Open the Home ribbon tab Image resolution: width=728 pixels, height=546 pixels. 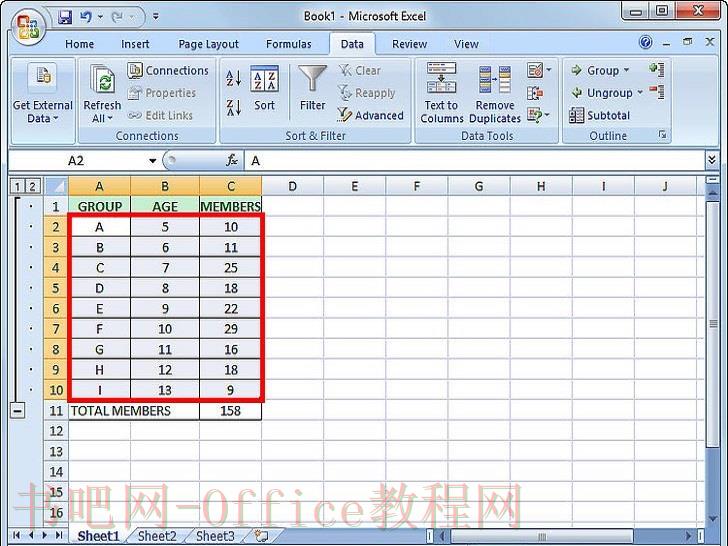(x=79, y=44)
